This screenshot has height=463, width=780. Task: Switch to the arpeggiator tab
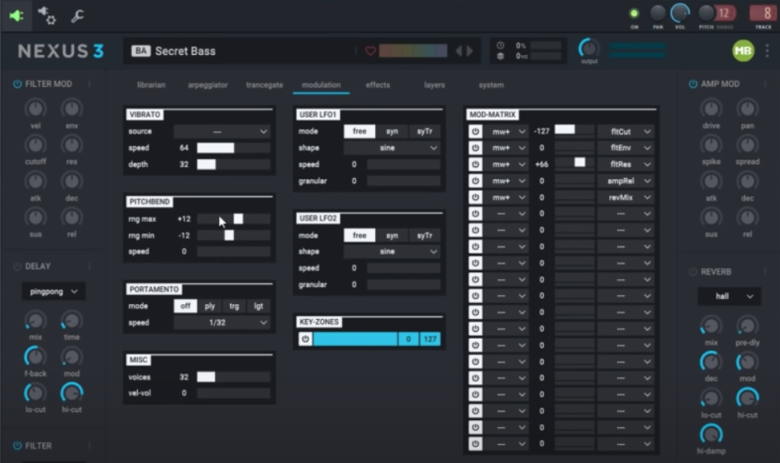pyautogui.click(x=207, y=85)
